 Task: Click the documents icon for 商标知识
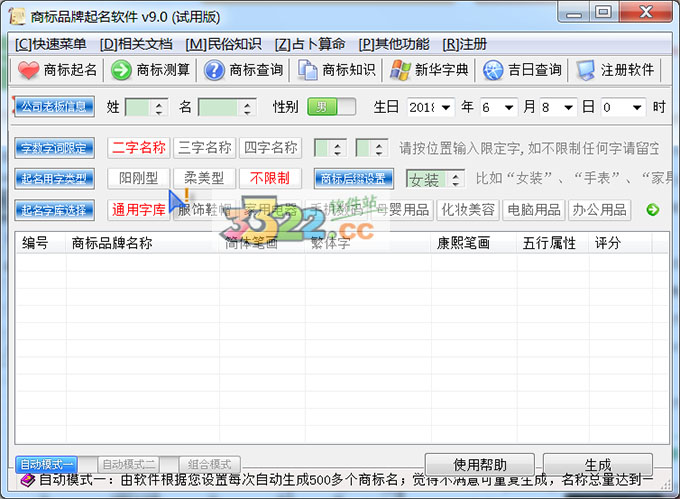(307, 70)
